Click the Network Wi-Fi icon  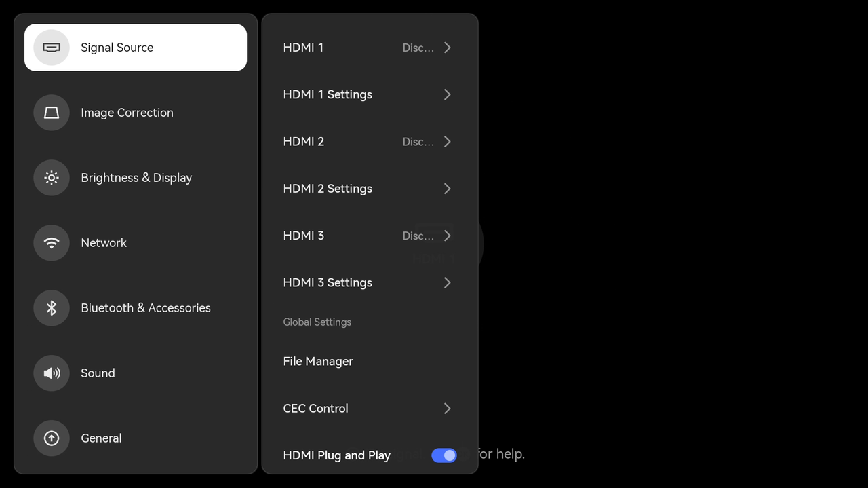pos(52,243)
